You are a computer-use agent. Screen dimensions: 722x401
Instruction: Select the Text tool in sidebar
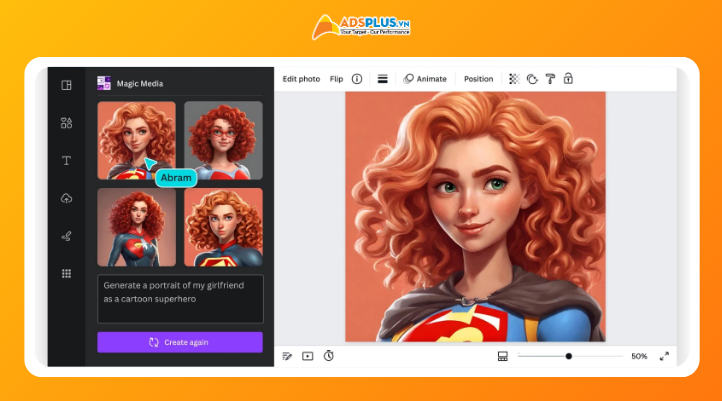coord(66,161)
